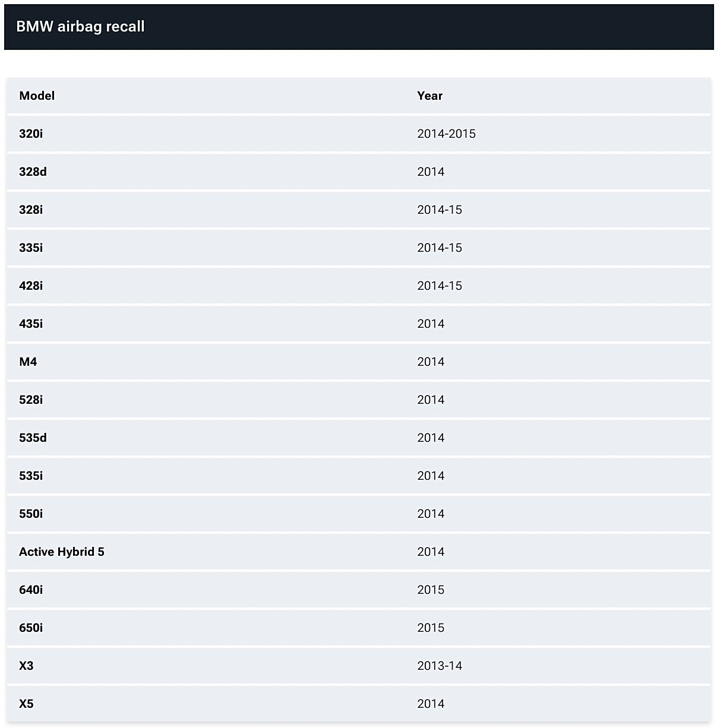Screen dimensions: 720x728
Task: Select the 328i model entry
Action: pyautogui.click(x=31, y=210)
